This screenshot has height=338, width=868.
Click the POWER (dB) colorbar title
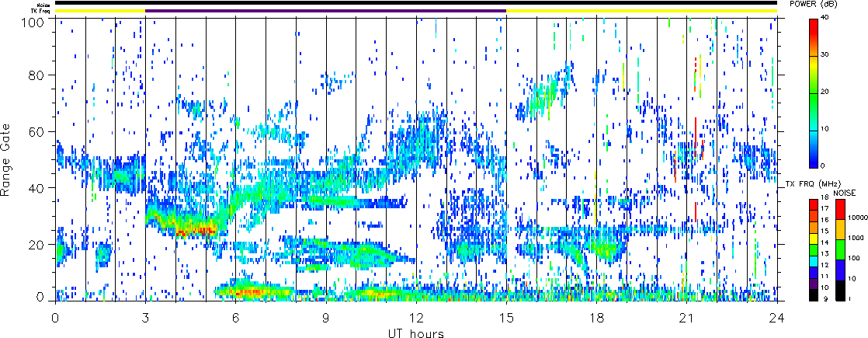tap(833, 4)
